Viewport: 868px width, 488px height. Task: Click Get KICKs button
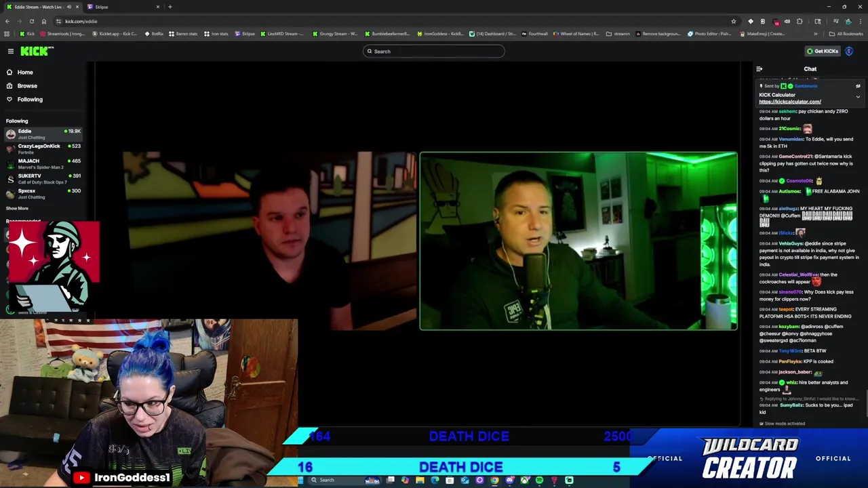click(x=823, y=51)
